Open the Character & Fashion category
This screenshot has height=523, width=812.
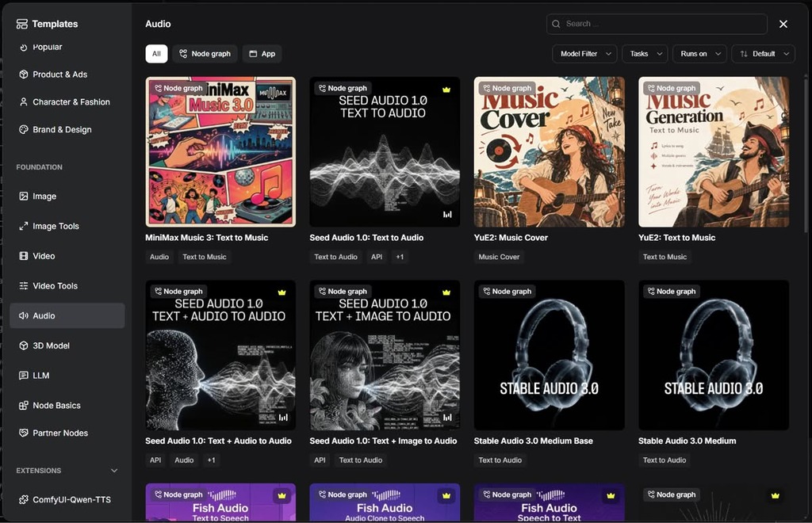pos(67,102)
